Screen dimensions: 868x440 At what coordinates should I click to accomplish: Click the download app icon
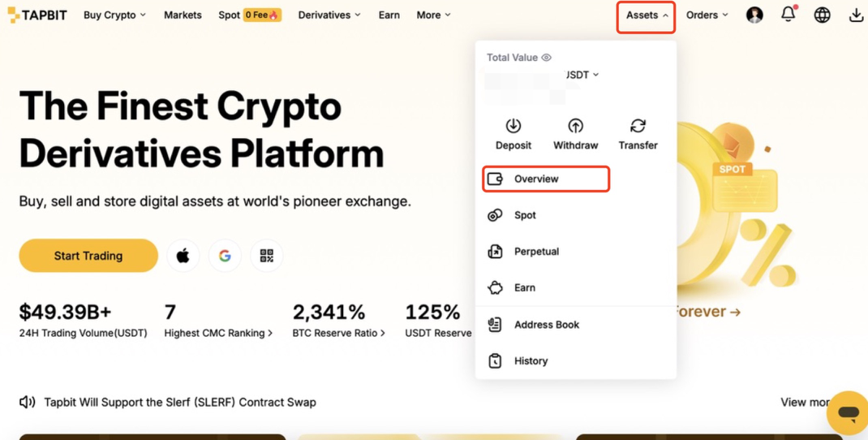[x=856, y=15]
